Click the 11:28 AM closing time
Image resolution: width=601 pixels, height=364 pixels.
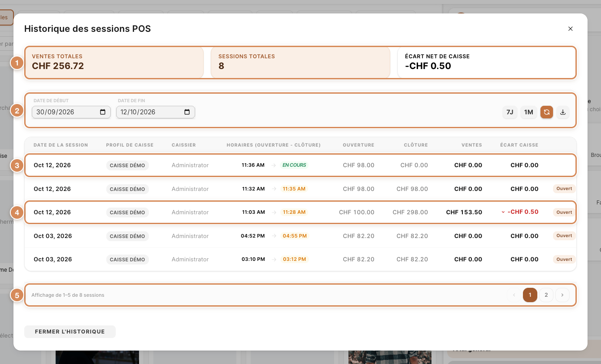point(294,212)
